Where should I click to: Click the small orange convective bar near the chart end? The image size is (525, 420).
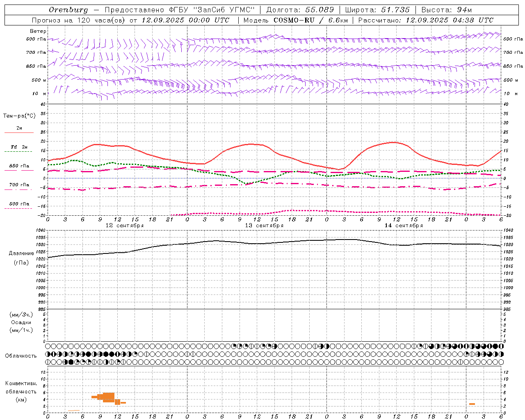point(472,404)
